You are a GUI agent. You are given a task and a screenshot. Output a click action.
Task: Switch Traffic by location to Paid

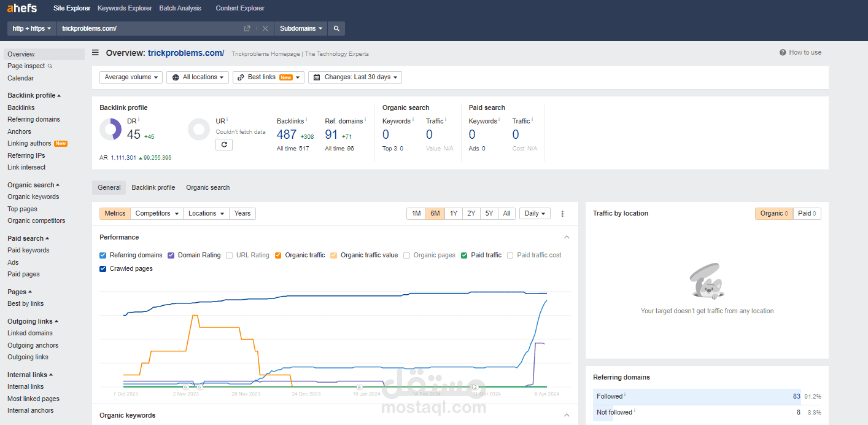807,214
